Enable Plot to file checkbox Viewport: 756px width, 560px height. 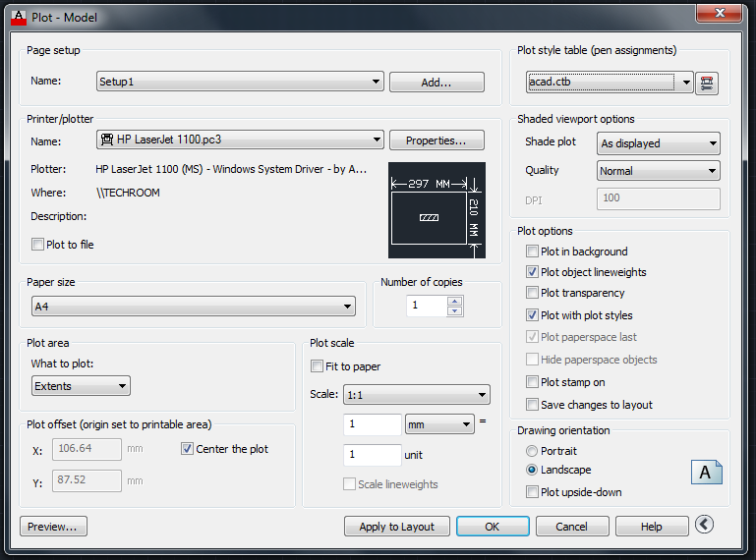pos(37,245)
